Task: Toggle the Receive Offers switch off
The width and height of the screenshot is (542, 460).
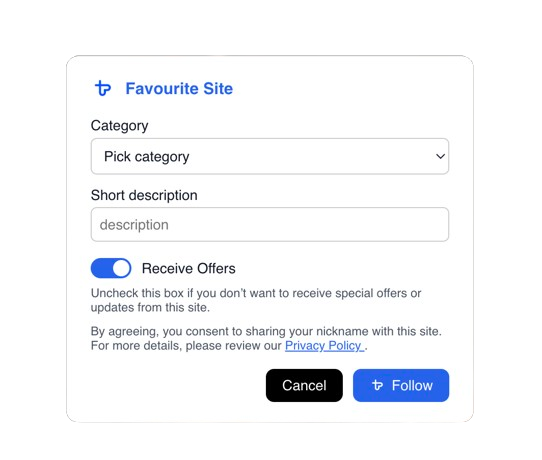Action: click(111, 268)
